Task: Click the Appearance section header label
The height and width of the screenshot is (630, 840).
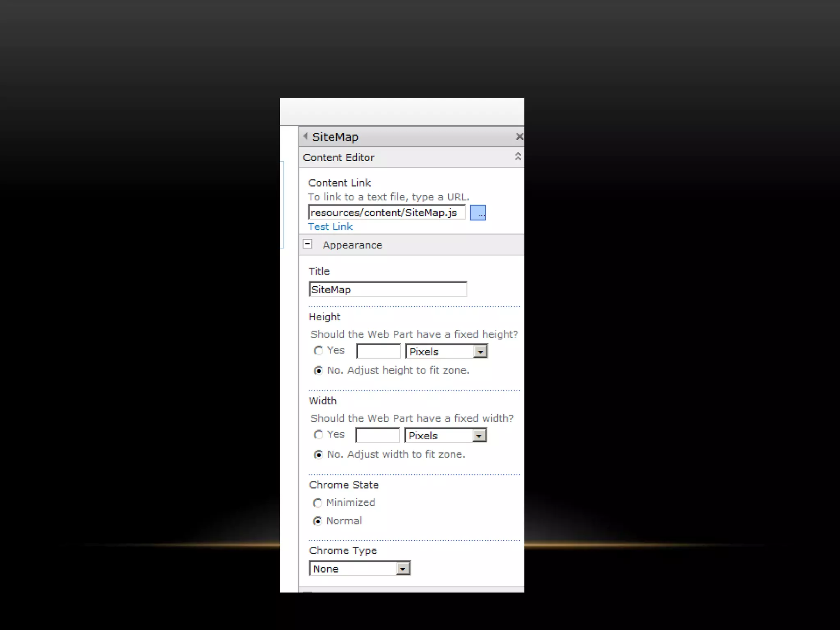Action: pyautogui.click(x=352, y=245)
